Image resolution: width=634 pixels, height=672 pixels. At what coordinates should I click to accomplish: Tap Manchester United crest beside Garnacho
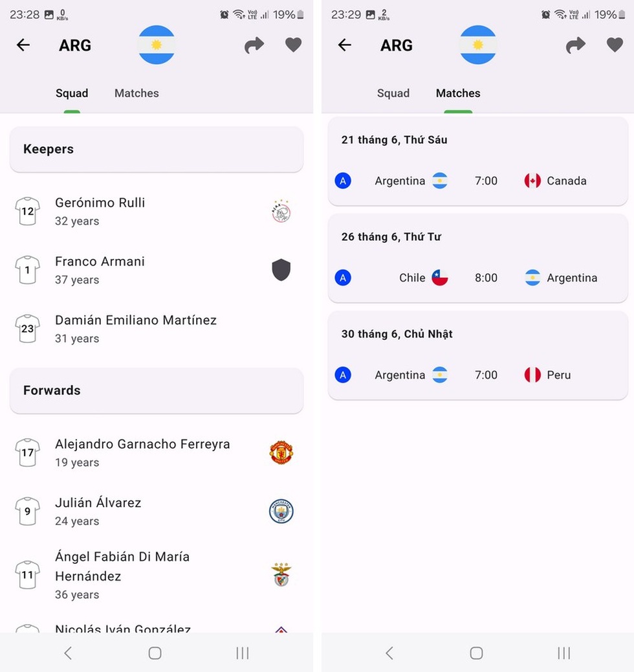pyautogui.click(x=281, y=453)
